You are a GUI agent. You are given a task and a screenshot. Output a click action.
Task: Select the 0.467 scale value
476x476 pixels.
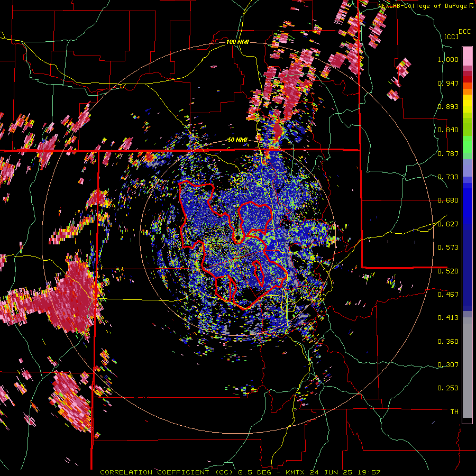pyautogui.click(x=448, y=294)
